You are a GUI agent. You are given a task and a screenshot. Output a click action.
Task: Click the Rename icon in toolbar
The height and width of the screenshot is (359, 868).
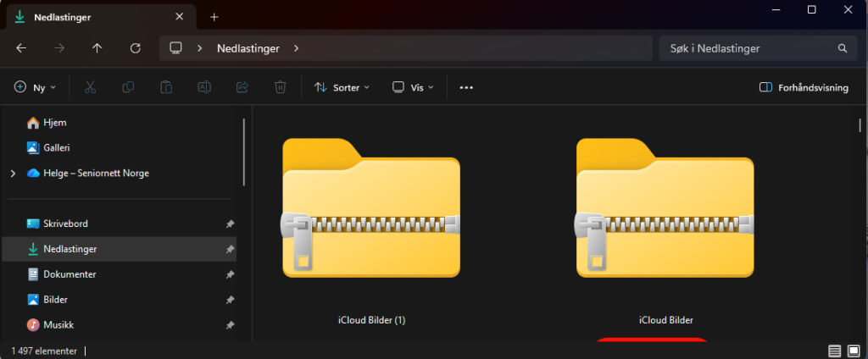204,87
